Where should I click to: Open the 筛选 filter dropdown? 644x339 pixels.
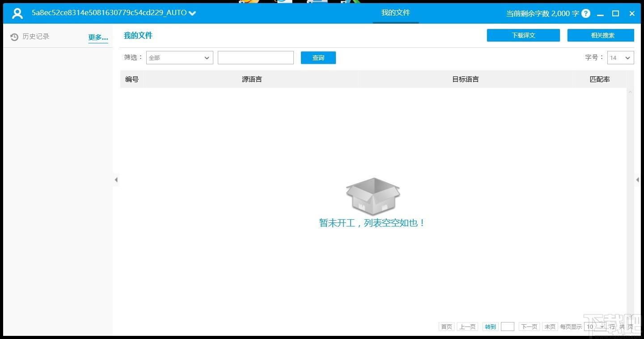[x=179, y=58]
